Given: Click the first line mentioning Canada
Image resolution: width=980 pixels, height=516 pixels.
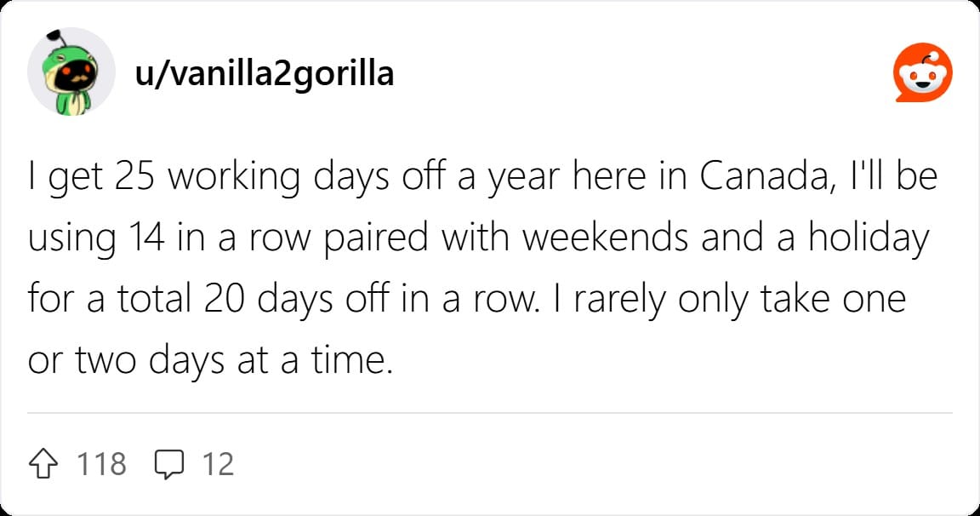Looking at the screenshot, I should pyautogui.click(x=482, y=177).
